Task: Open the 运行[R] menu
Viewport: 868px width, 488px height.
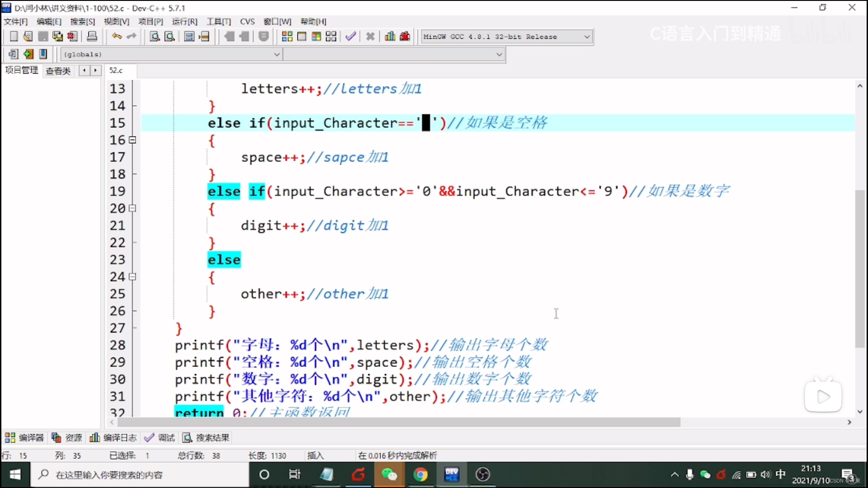Action: click(x=184, y=21)
